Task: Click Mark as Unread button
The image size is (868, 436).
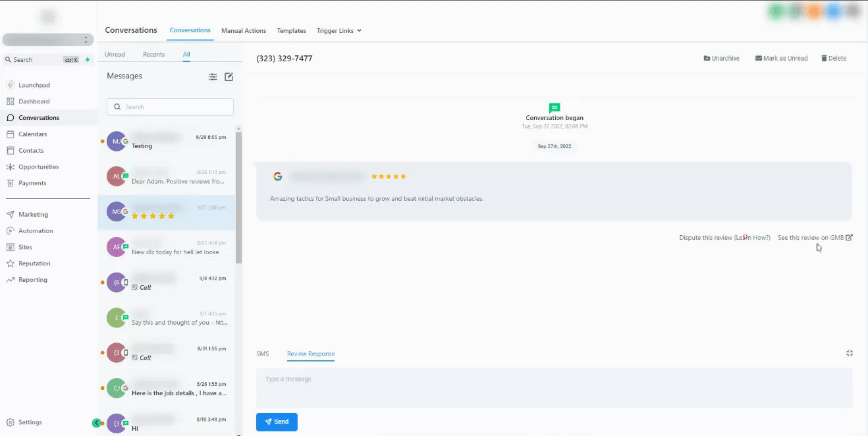Action: tap(781, 59)
